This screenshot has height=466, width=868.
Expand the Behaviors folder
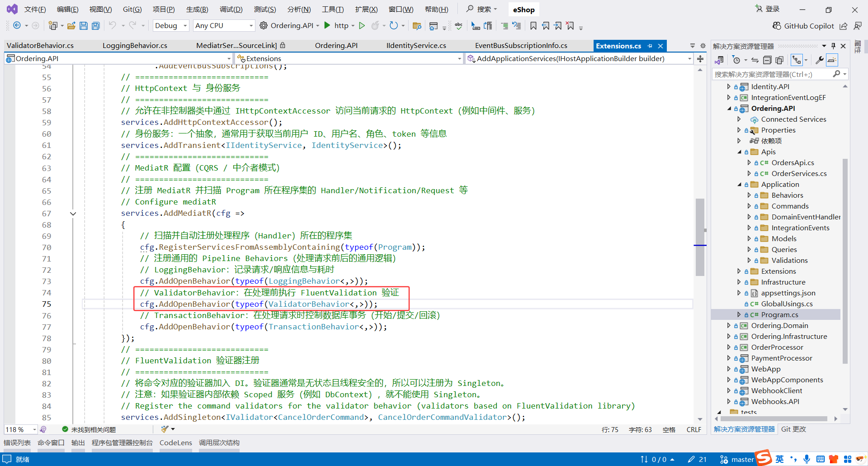pyautogui.click(x=750, y=195)
